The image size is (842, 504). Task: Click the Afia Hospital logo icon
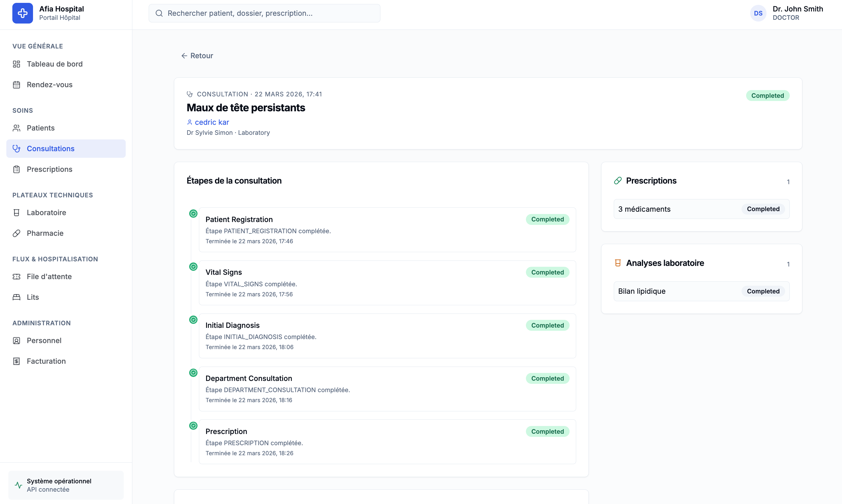click(22, 13)
